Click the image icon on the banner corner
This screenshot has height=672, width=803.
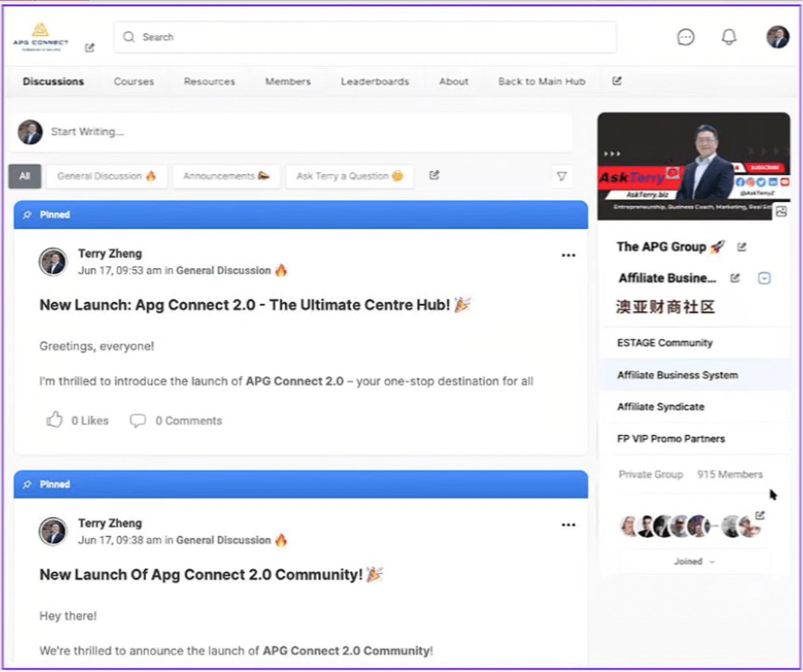click(781, 211)
